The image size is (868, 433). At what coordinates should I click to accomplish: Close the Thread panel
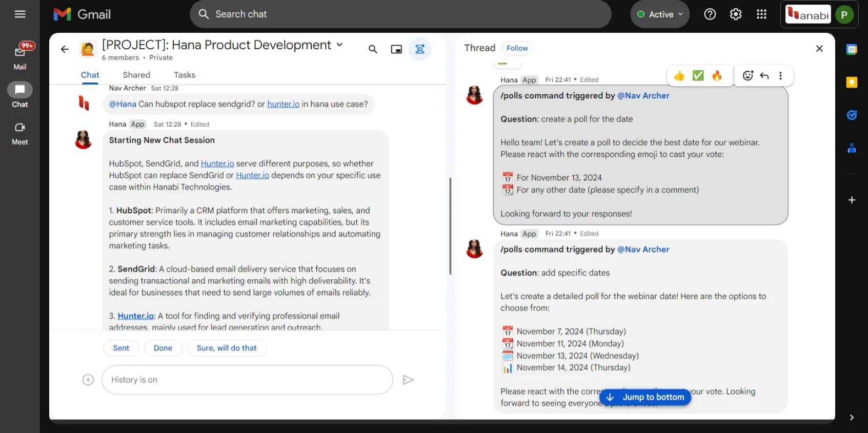819,48
